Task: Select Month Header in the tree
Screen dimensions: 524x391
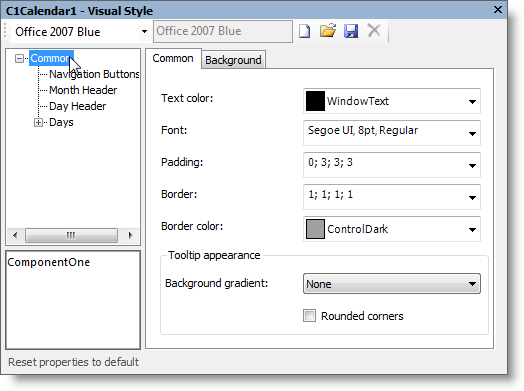Action: pos(83,90)
